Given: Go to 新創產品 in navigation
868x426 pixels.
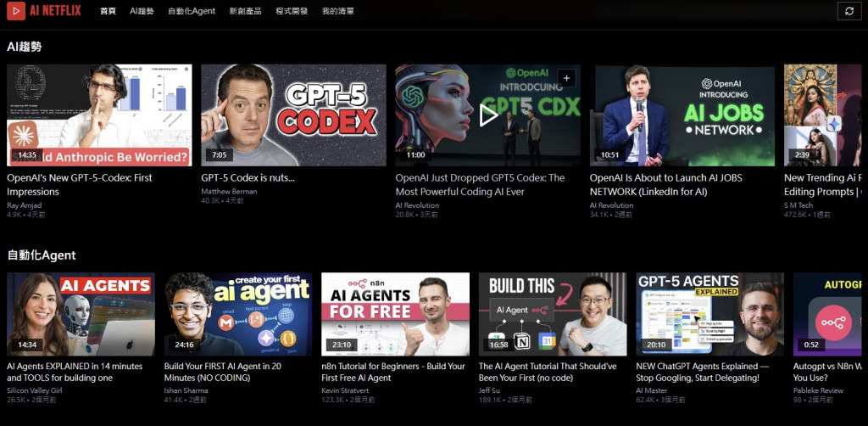Looking at the screenshot, I should pyautogui.click(x=245, y=11).
